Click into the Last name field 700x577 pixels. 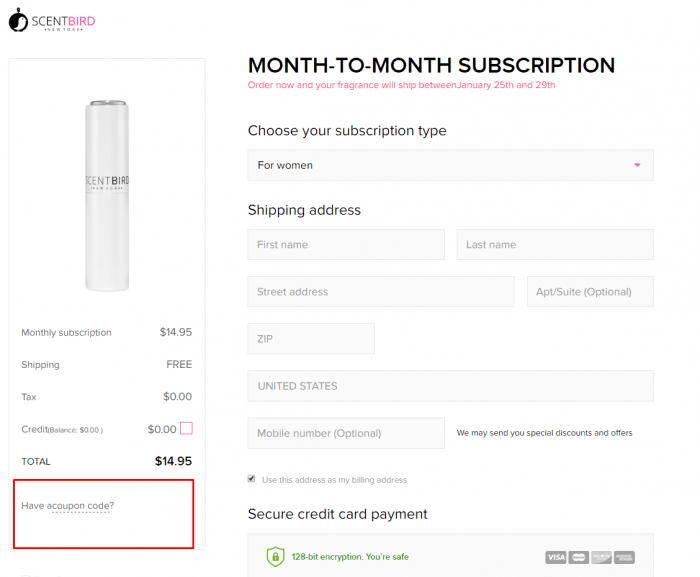coord(555,244)
